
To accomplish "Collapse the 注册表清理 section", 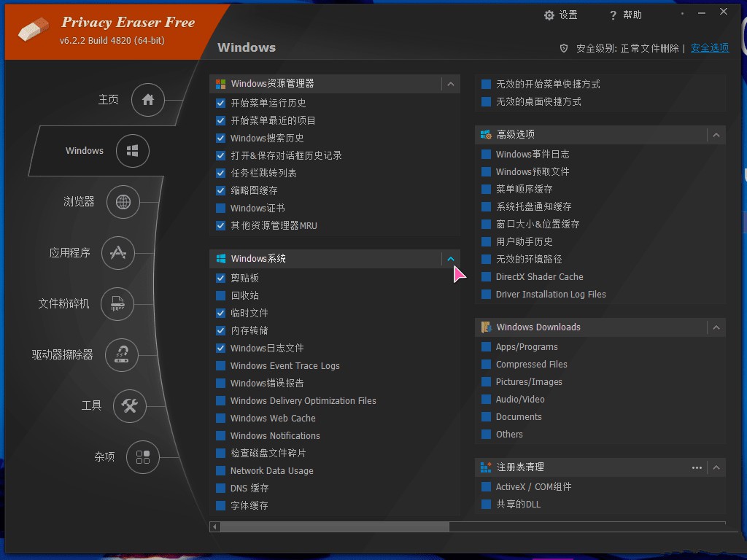I will pyautogui.click(x=716, y=467).
